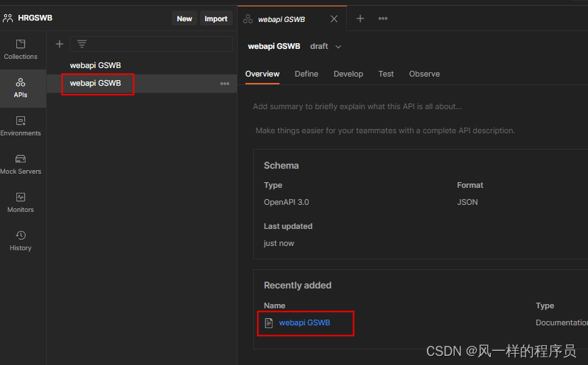Click the Import button

[x=216, y=18]
